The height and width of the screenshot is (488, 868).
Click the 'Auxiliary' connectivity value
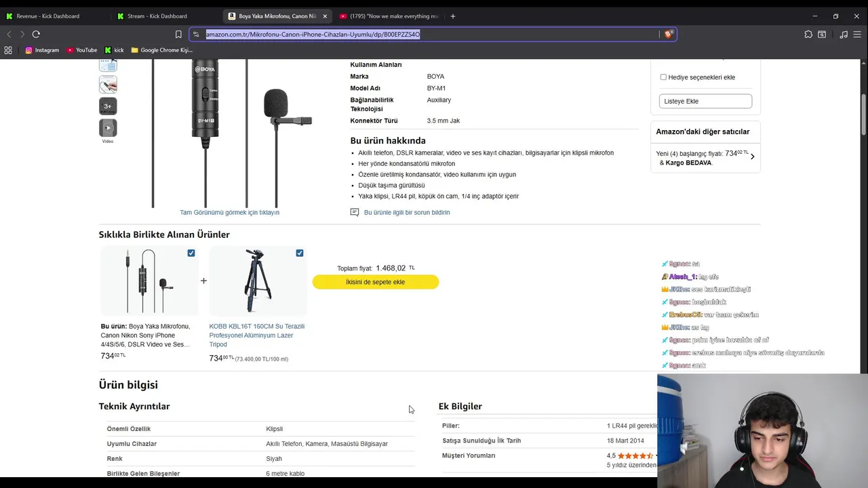[x=439, y=100]
